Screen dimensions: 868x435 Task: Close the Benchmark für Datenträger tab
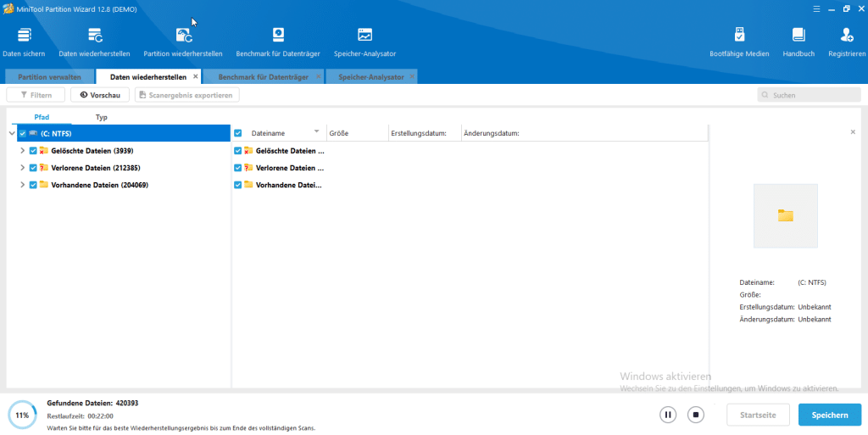[x=319, y=76]
